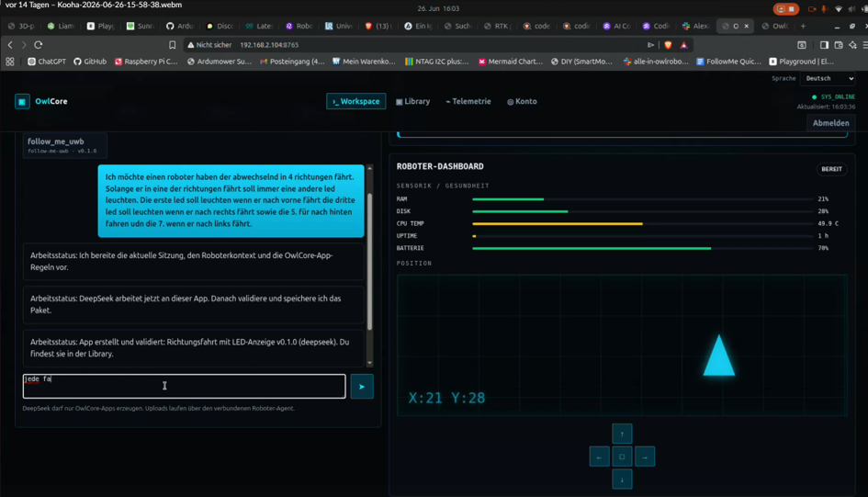
Task: Open the 'Nicht sicher' security warning
Action: (209, 45)
